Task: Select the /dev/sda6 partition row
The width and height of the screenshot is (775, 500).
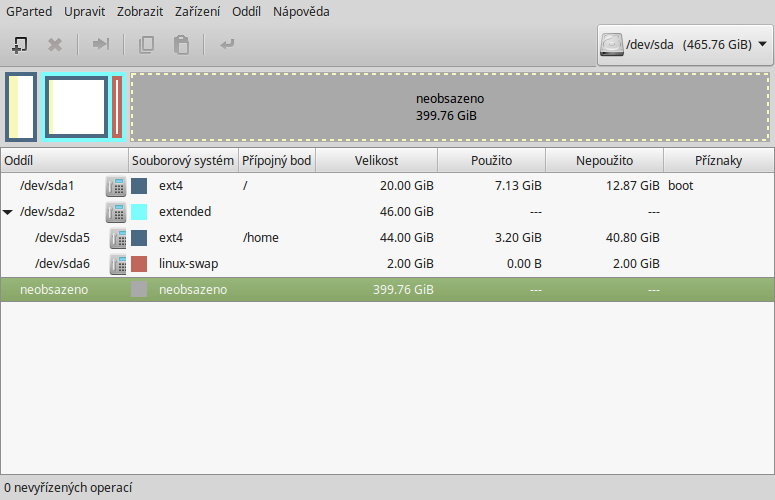Action: (x=388, y=264)
